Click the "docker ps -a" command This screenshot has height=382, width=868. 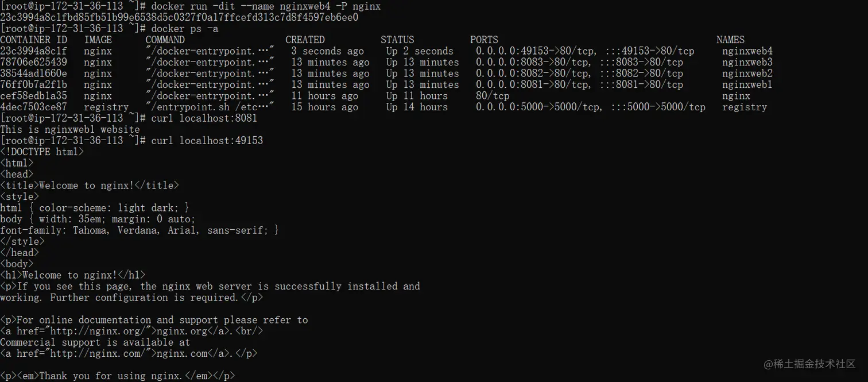184,29
